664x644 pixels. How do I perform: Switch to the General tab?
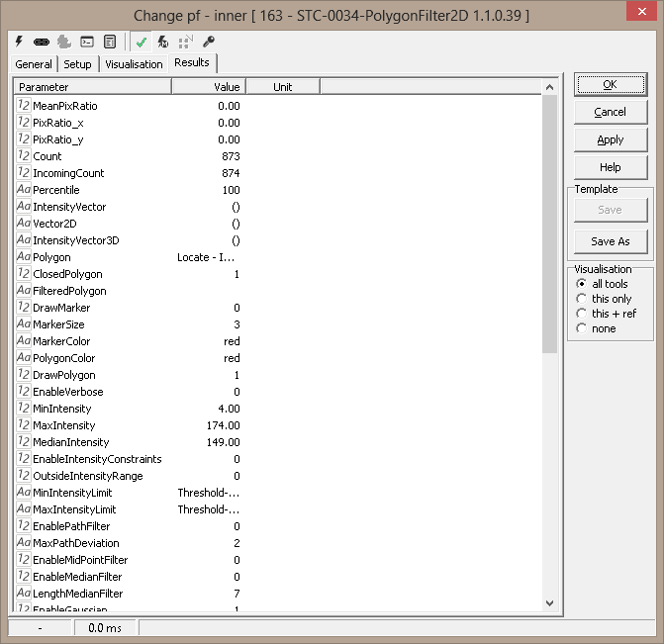34,64
